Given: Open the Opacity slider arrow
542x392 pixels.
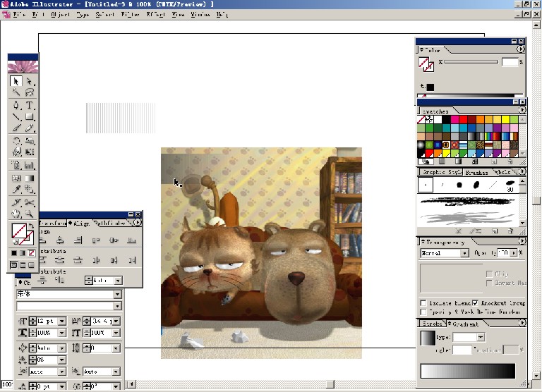Looking at the screenshot, I should point(514,253).
